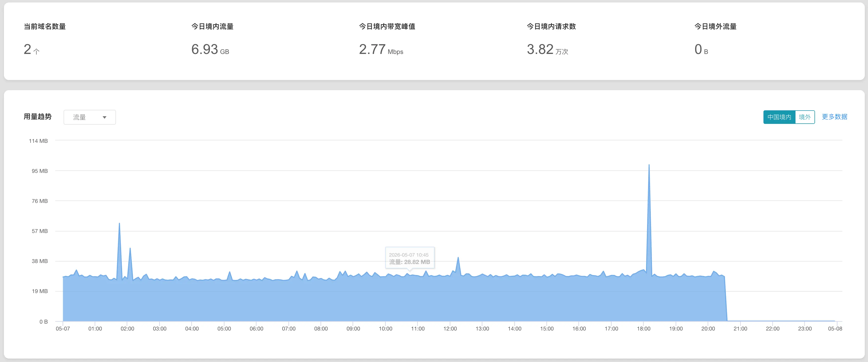
Task: Click the chart tooltip showing 28.82 MB
Action: coord(410,258)
